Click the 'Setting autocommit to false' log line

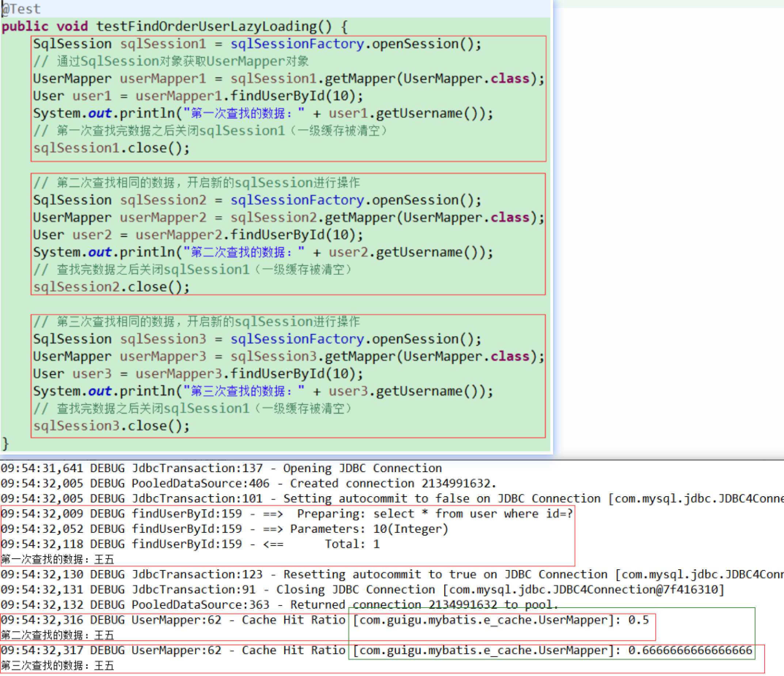392,498
